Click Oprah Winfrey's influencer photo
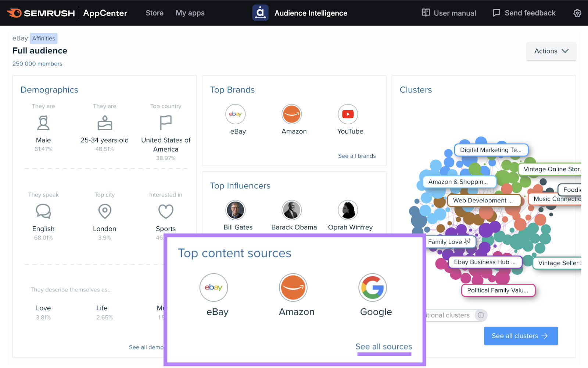 point(347,210)
